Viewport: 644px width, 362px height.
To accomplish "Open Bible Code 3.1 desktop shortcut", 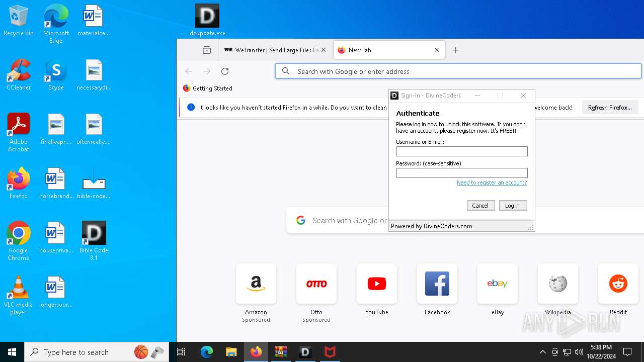I will click(x=94, y=241).
